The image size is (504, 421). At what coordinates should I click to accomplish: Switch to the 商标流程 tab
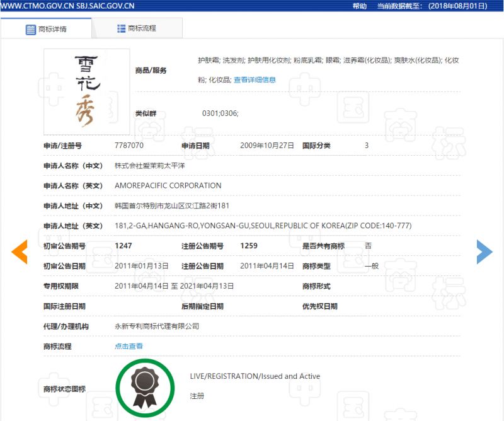(137, 28)
